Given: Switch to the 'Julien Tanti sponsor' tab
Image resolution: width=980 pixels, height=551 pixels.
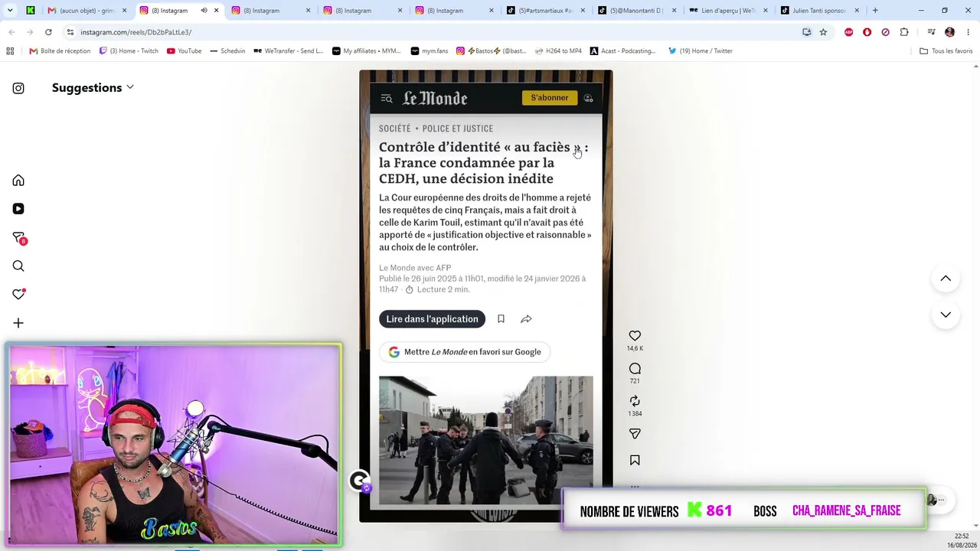Looking at the screenshot, I should pos(820,11).
